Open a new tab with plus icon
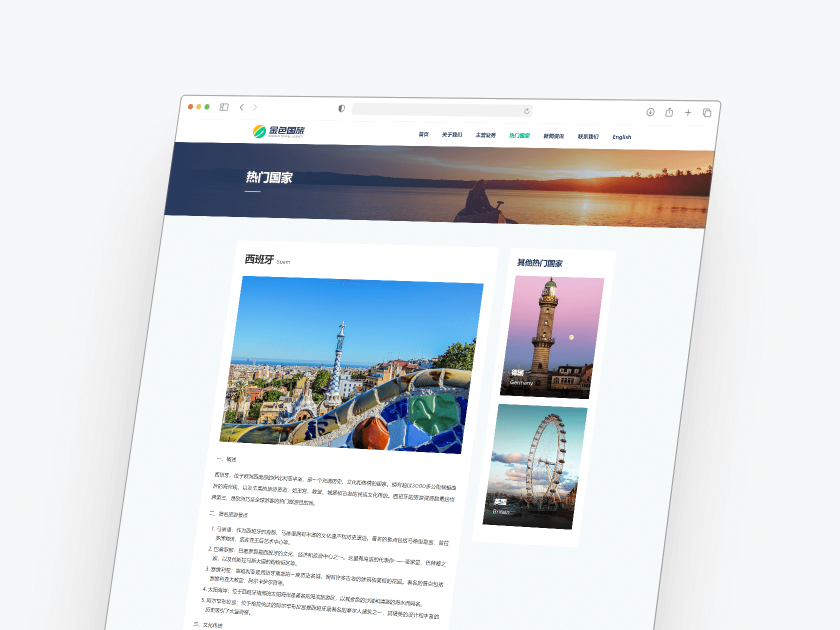Viewport: 840px width, 630px height. (688, 112)
